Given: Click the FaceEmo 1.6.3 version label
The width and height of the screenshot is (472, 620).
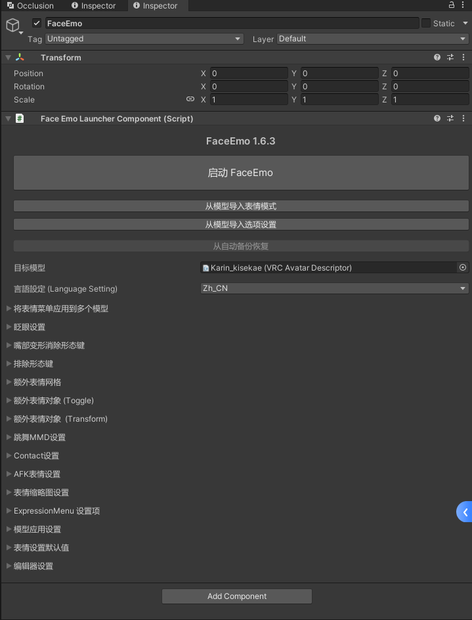Looking at the screenshot, I should [x=241, y=141].
